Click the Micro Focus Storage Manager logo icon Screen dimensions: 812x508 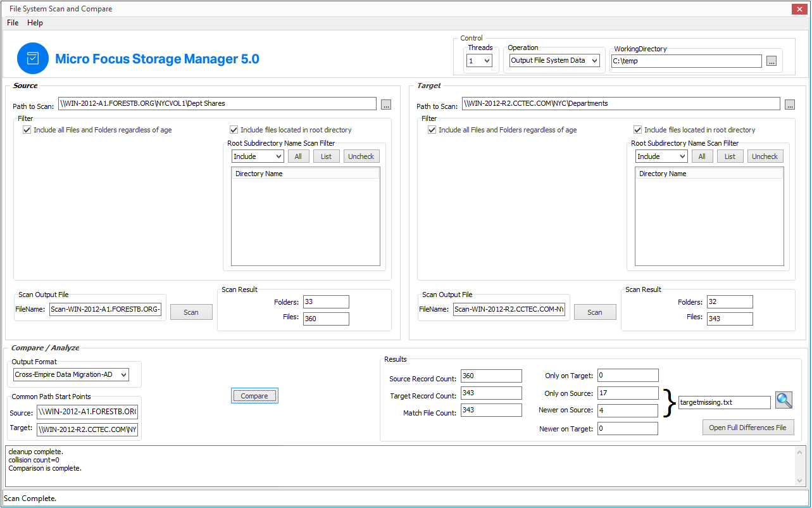33,58
